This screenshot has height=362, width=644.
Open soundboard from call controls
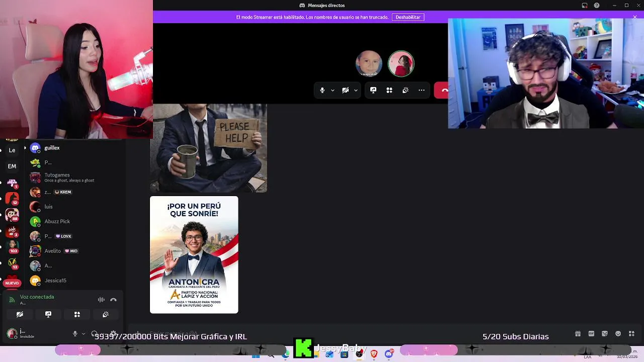[x=406, y=90]
